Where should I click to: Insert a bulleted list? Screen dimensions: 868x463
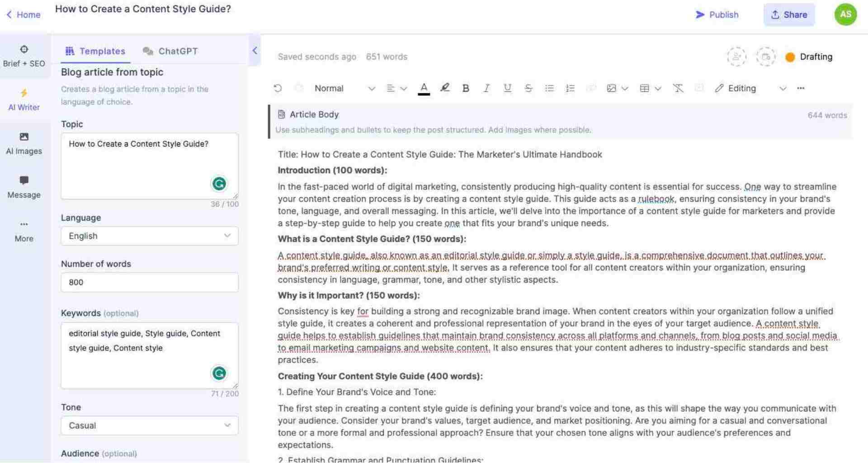coord(549,88)
